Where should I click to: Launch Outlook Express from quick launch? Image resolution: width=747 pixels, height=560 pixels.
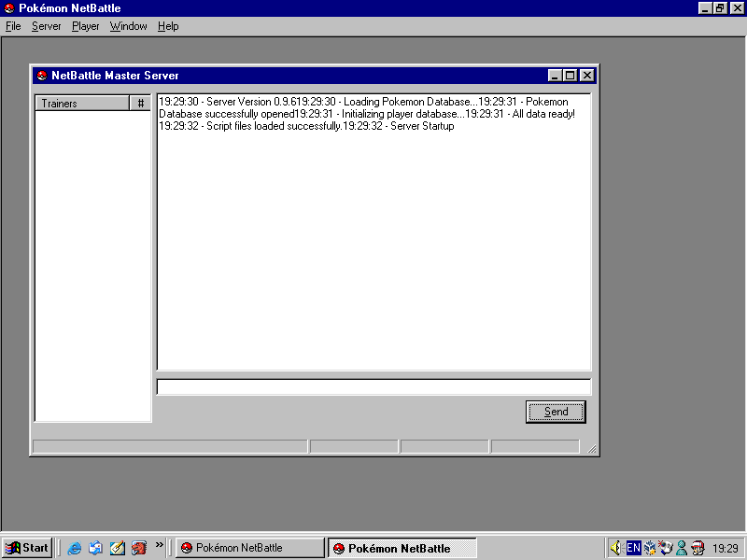coord(95,548)
